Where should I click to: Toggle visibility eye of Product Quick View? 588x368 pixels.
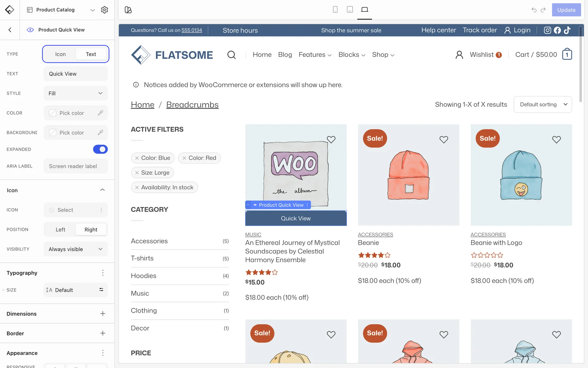[x=30, y=30]
